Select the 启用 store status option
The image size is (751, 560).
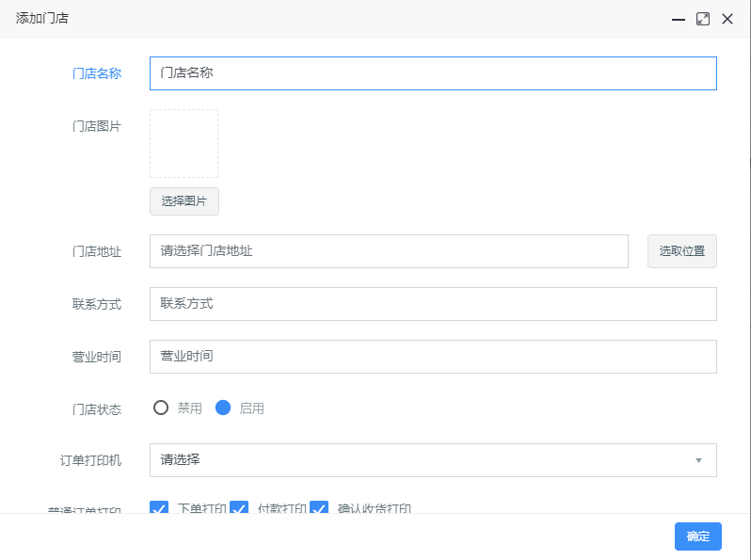pos(223,408)
